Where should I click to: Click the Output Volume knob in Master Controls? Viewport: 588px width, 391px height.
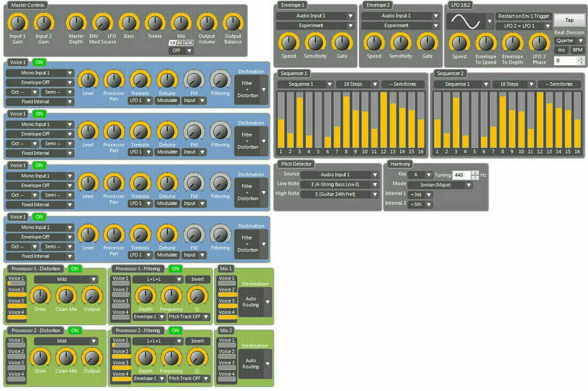(207, 23)
